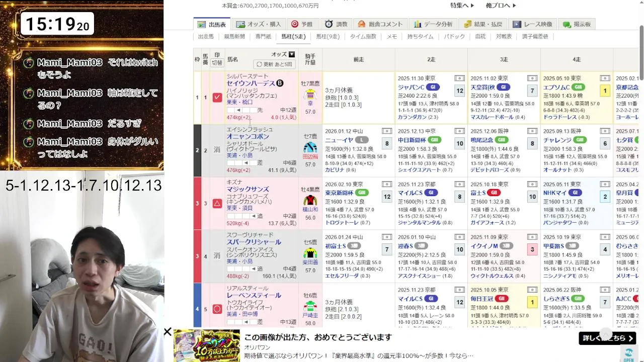The image size is (644, 362).
Task: Open the オッズ column dropdown arrow
Action: [292, 54]
